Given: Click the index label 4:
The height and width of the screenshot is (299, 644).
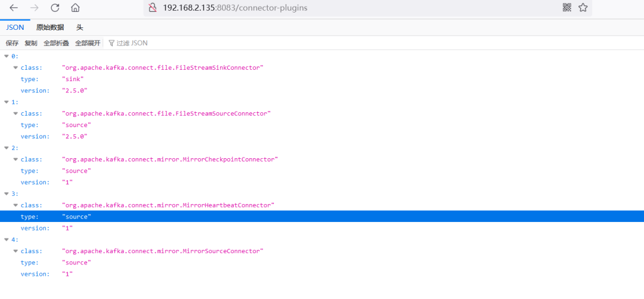Looking at the screenshot, I should [x=15, y=239].
